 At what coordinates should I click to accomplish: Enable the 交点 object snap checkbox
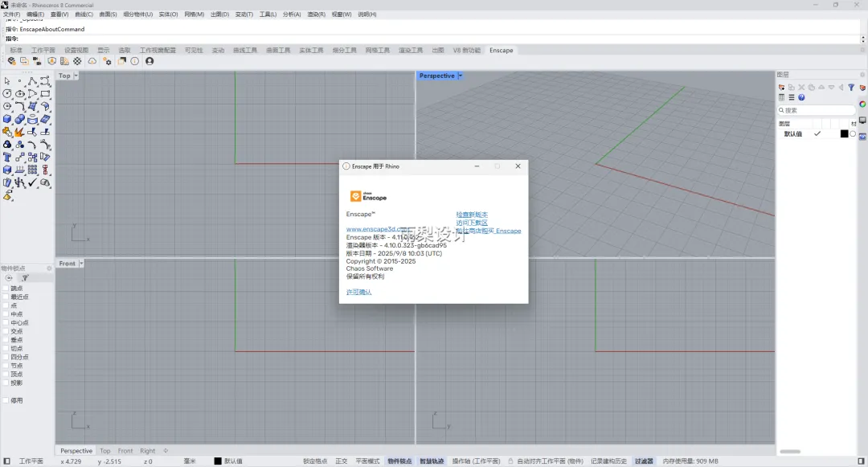coord(6,331)
